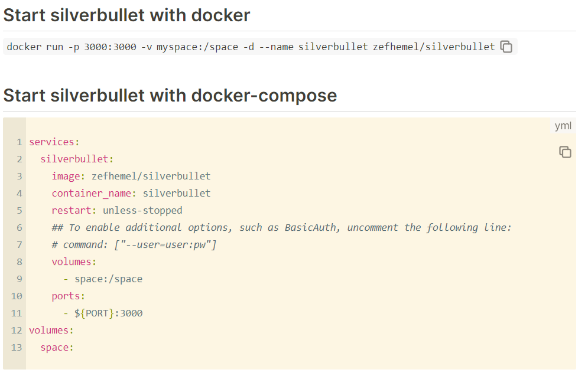Click inside the docker run command field

pos(248,46)
